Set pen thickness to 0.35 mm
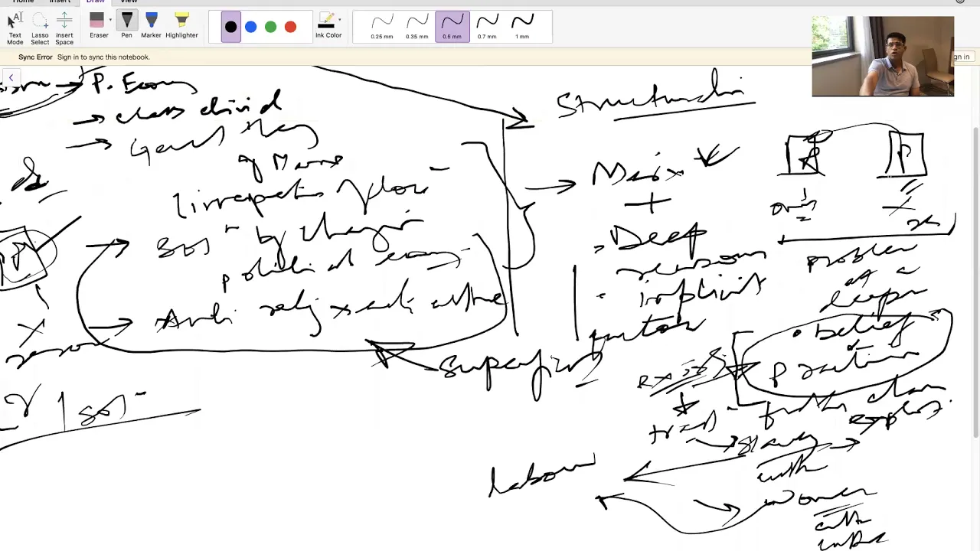Screen dimensions: 980x551 [416, 27]
